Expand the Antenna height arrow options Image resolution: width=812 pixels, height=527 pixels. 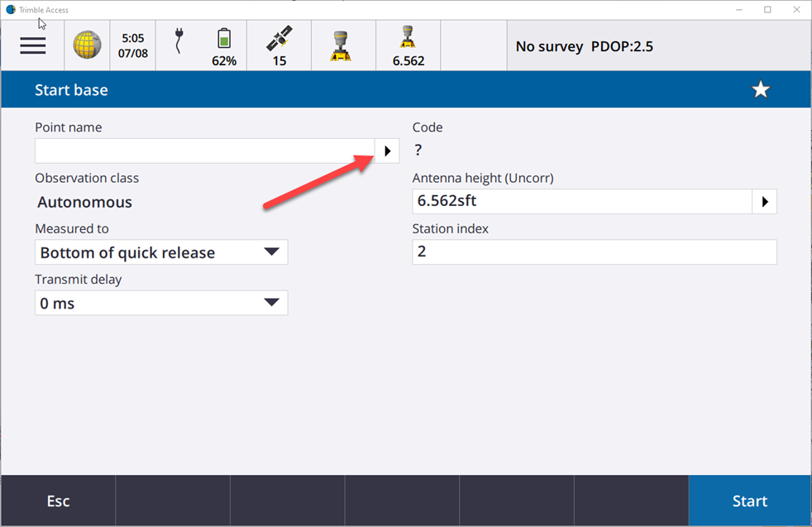click(764, 201)
